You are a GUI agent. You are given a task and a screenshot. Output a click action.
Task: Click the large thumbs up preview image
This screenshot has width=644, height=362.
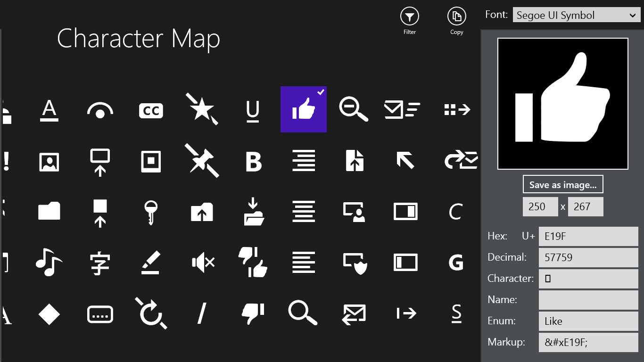pyautogui.click(x=563, y=104)
